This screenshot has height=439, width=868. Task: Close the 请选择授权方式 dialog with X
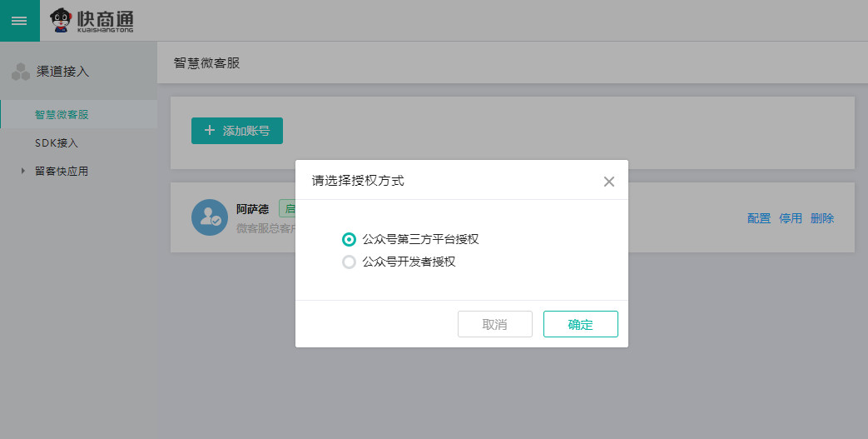[608, 182]
